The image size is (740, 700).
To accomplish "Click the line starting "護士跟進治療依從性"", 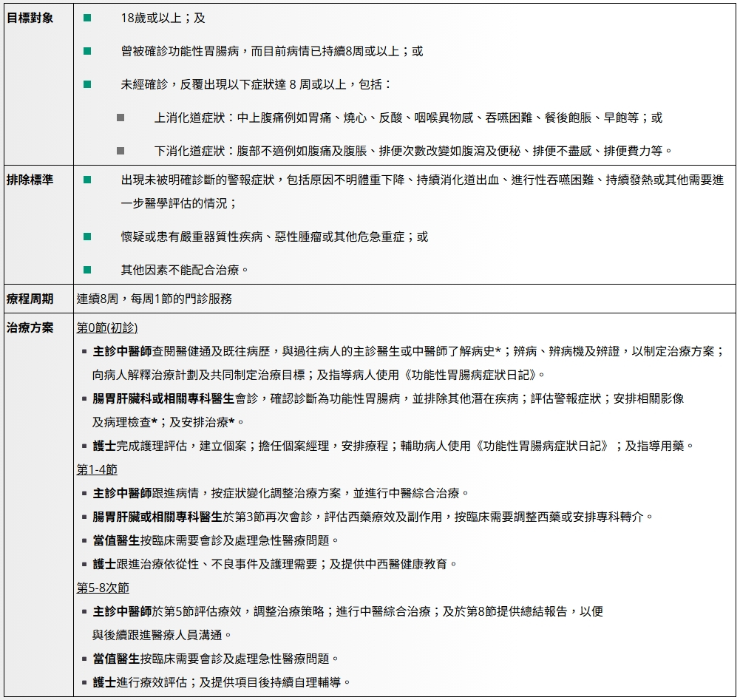I will click(275, 564).
